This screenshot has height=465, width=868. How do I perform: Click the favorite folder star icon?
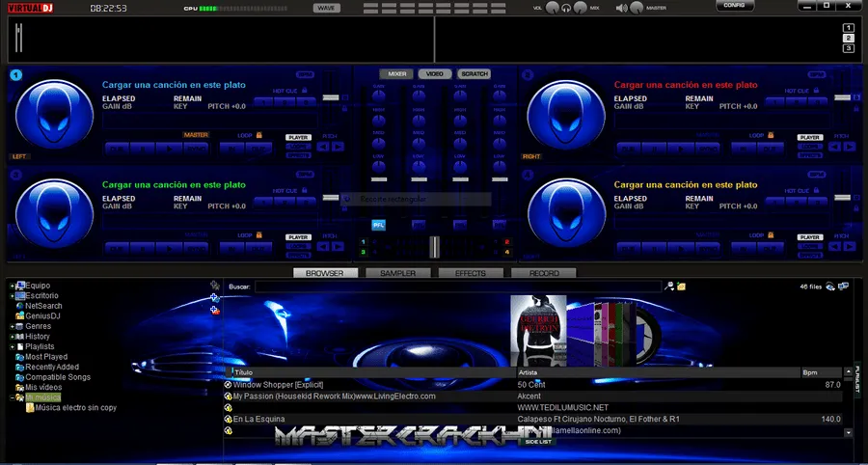tap(215, 286)
